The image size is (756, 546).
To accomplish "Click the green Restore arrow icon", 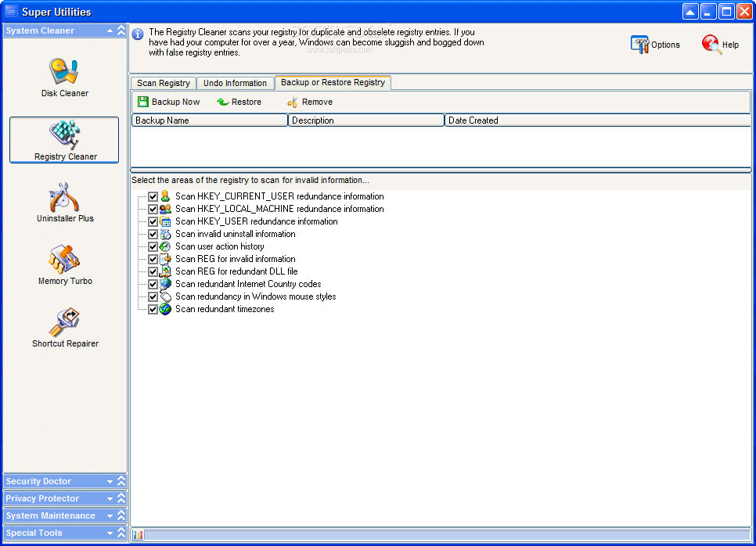I will click(x=223, y=102).
